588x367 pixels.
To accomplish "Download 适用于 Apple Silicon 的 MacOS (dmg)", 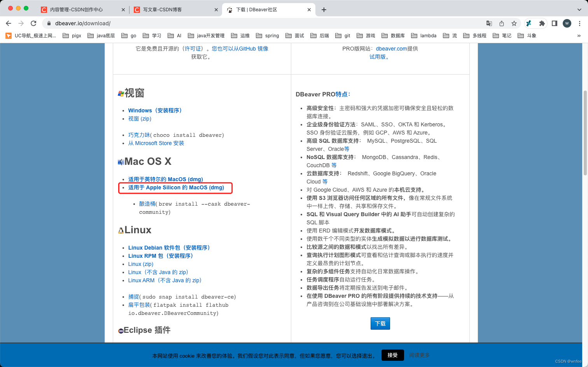I will coord(176,187).
